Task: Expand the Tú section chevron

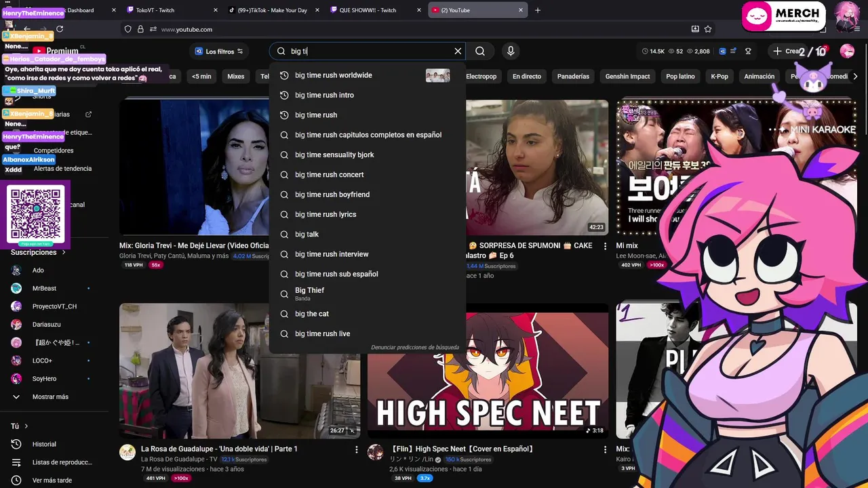Action: click(26, 426)
